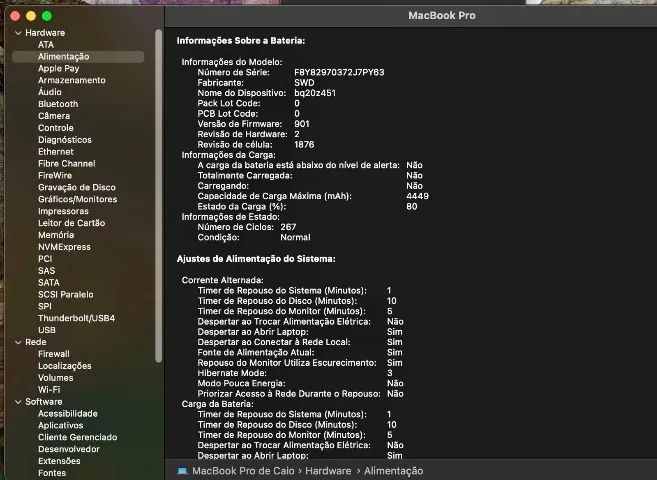This screenshot has height=480, width=657.
Task: Select Localizações under Rede
Action: pos(65,366)
